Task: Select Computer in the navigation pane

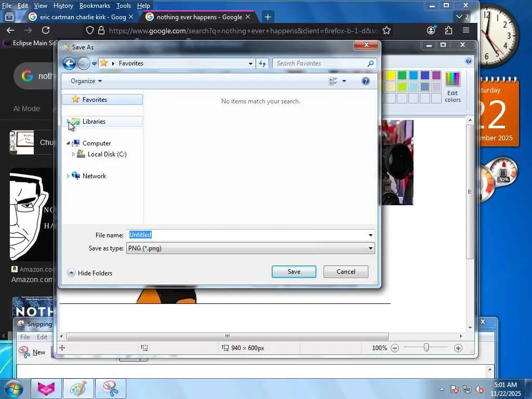Action: pos(96,143)
